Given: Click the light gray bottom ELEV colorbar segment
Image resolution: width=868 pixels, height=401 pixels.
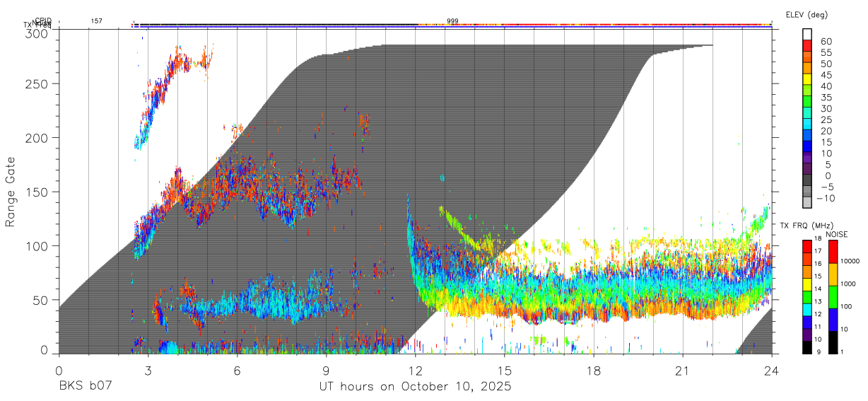Looking at the screenshot, I should coord(807,204).
